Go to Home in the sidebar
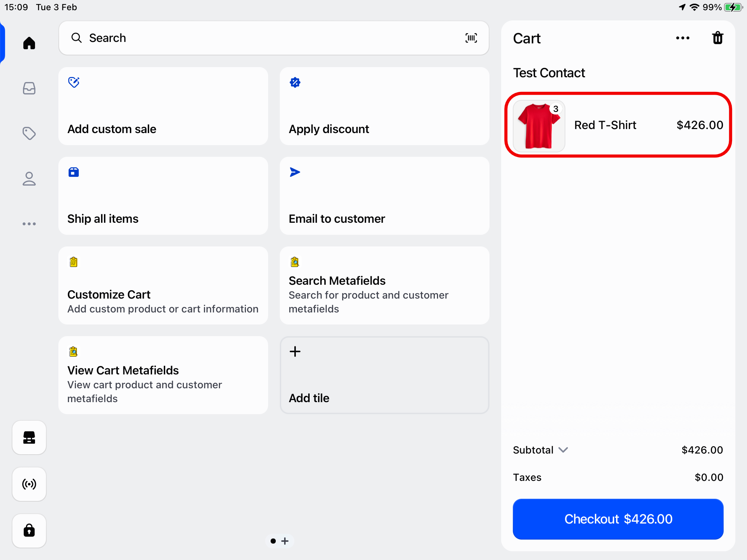This screenshot has width=747, height=560. click(x=29, y=43)
